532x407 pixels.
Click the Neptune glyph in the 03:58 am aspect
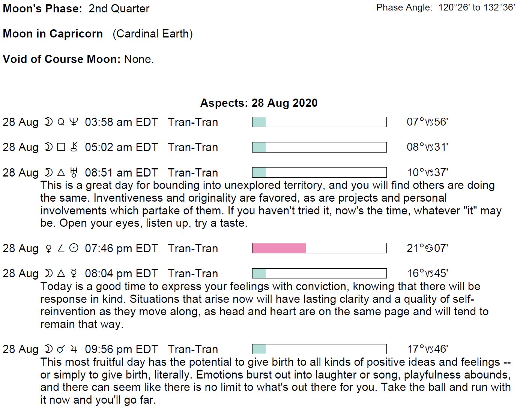pyautogui.click(x=74, y=122)
